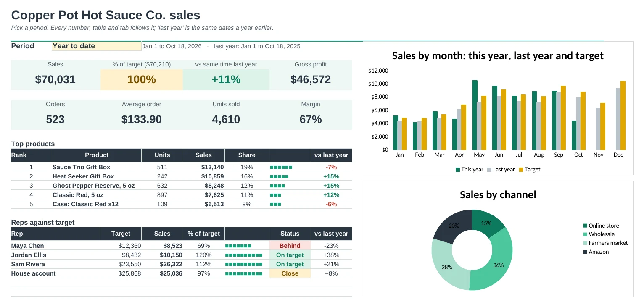This screenshot has height=307, width=644.
Task: Select the % of target value 100%
Action: (x=142, y=79)
